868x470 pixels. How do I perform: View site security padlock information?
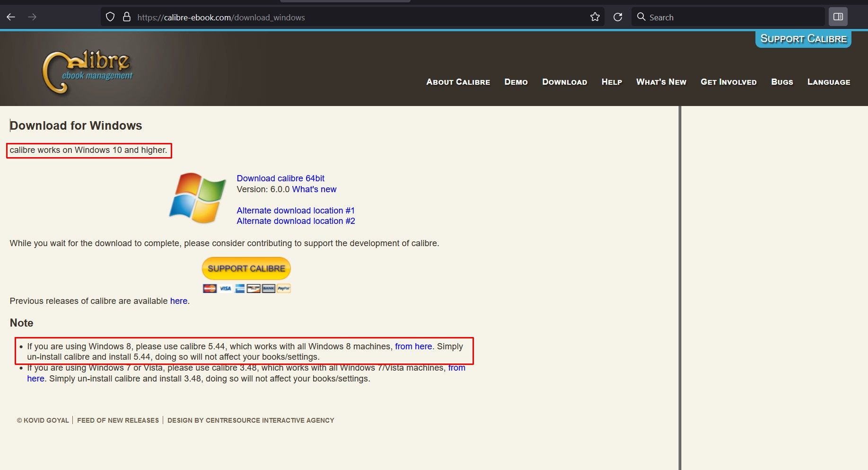(126, 17)
